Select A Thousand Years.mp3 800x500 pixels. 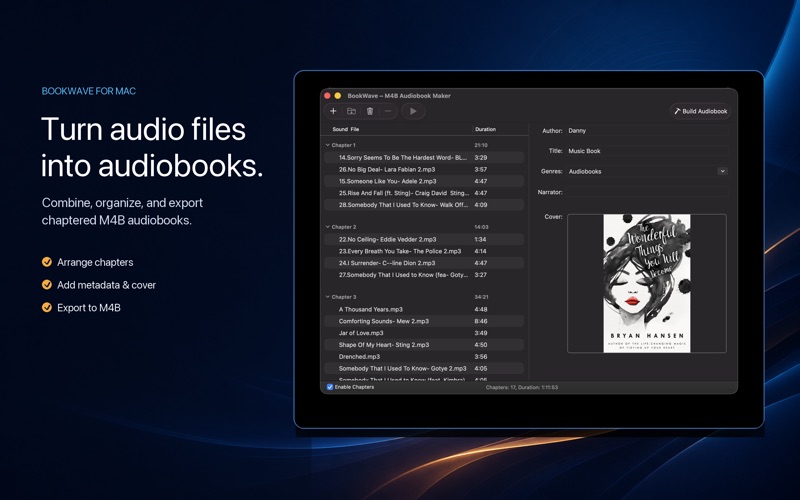(424, 309)
